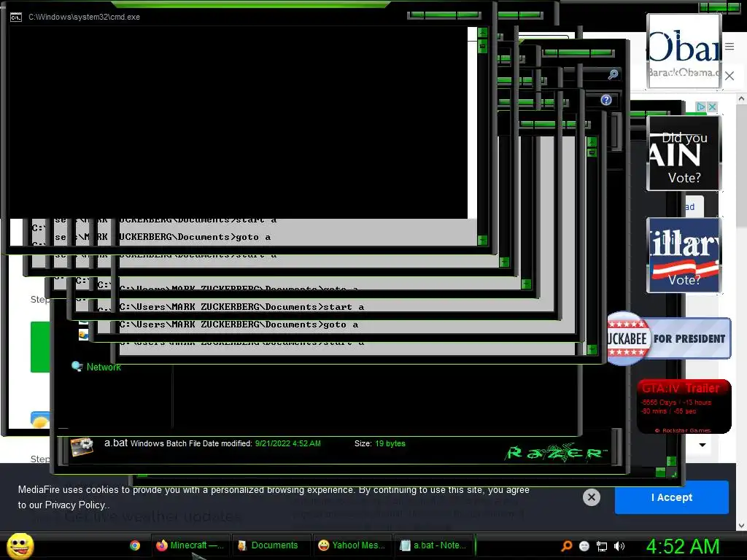Click browser page scrollbar up arrow

(x=741, y=98)
